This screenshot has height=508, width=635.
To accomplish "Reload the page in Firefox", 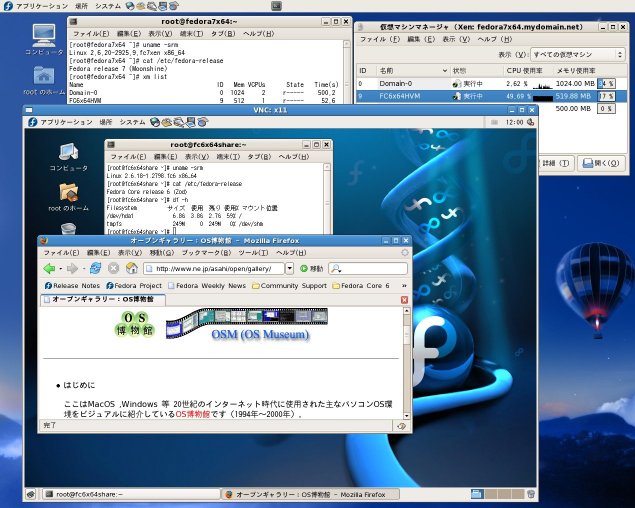I will [x=96, y=268].
